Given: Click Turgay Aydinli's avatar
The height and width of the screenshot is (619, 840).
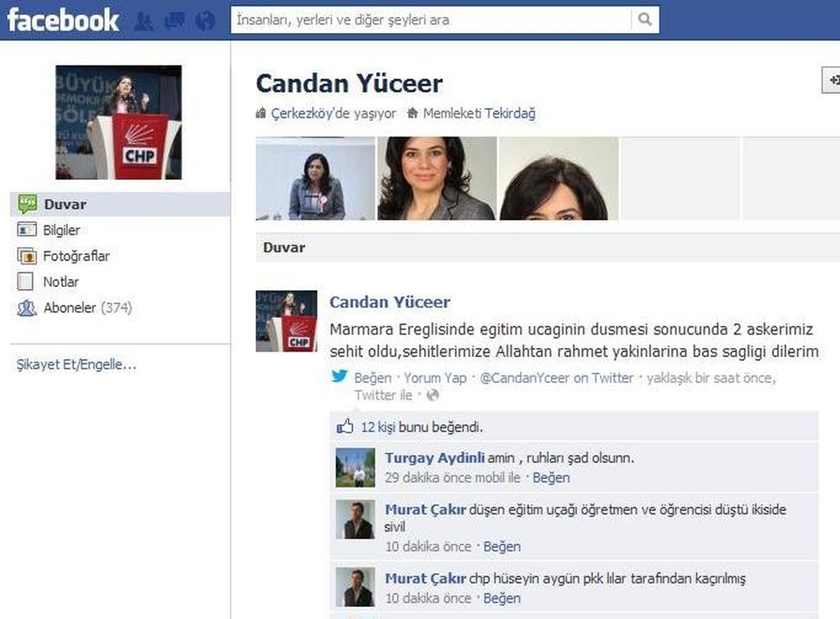Looking at the screenshot, I should coord(355,467).
